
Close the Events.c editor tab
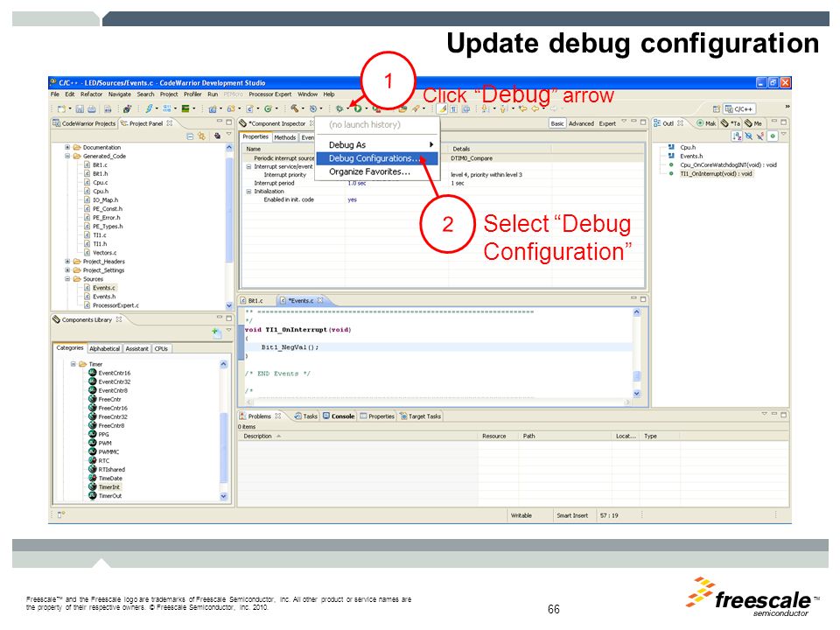[x=320, y=300]
